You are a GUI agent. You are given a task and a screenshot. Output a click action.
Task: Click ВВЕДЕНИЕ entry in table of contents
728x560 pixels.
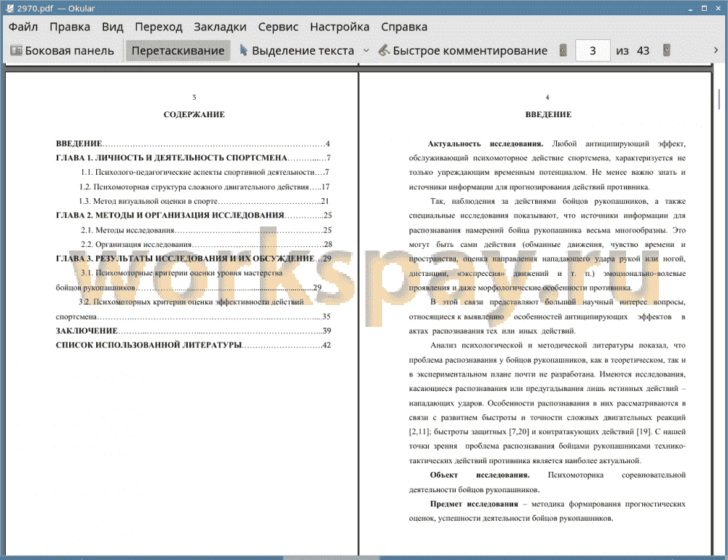pos(193,144)
